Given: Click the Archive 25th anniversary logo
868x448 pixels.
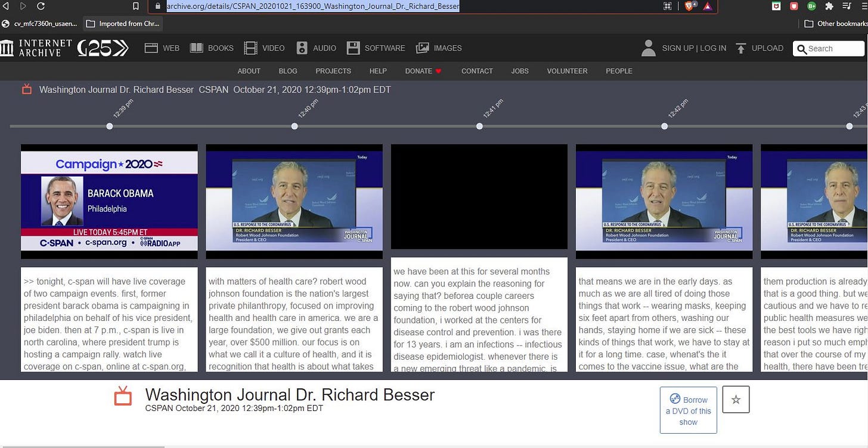Looking at the screenshot, I should [103, 48].
